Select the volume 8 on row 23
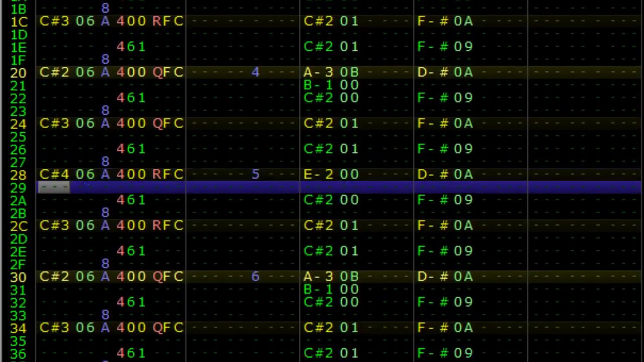Screen dimensions: 644x362 click(x=105, y=111)
